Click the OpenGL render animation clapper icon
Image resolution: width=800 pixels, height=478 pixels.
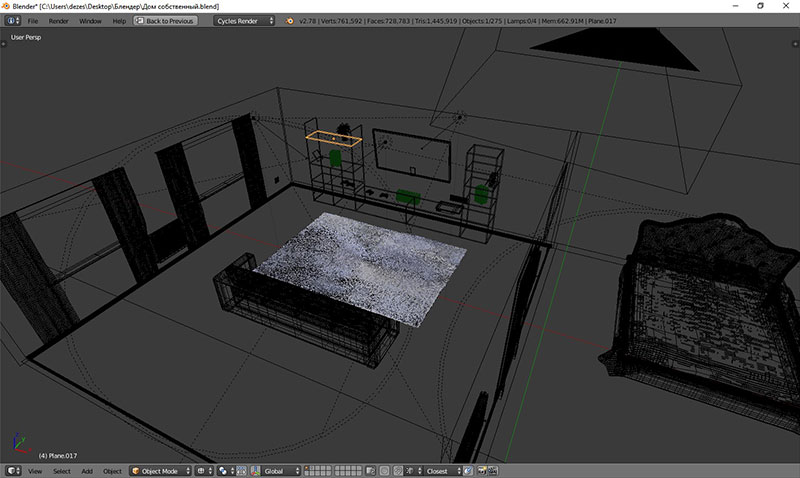click(491, 470)
